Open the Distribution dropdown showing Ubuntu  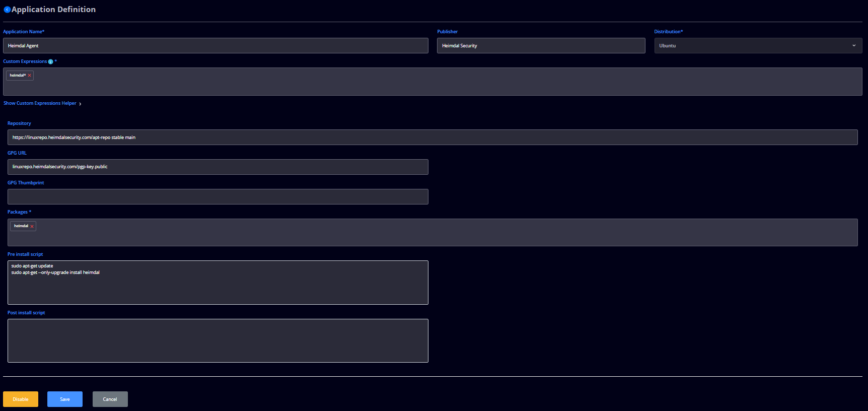click(x=758, y=46)
